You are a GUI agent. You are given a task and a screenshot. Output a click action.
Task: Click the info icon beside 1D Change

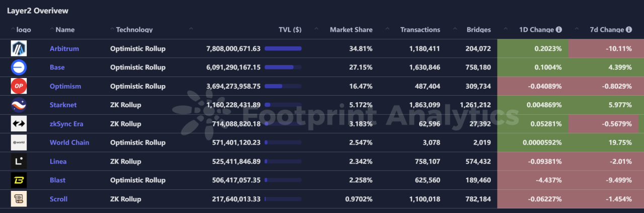tap(558, 30)
